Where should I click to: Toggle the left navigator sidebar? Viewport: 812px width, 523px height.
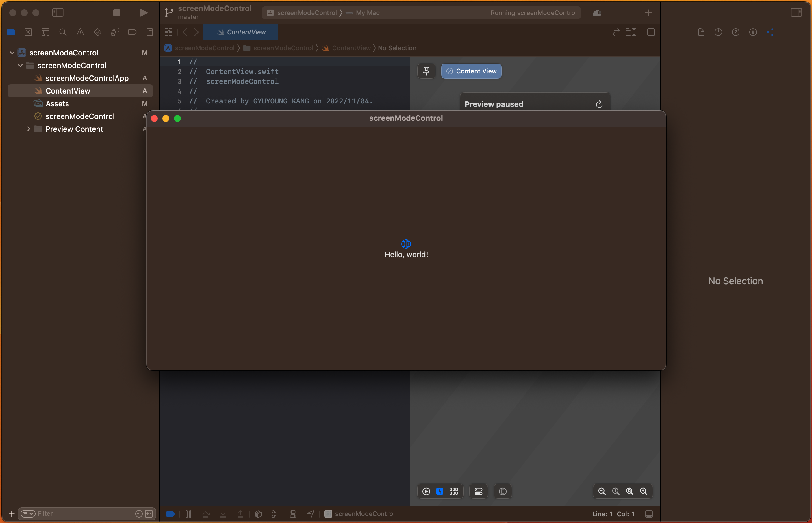(58, 13)
